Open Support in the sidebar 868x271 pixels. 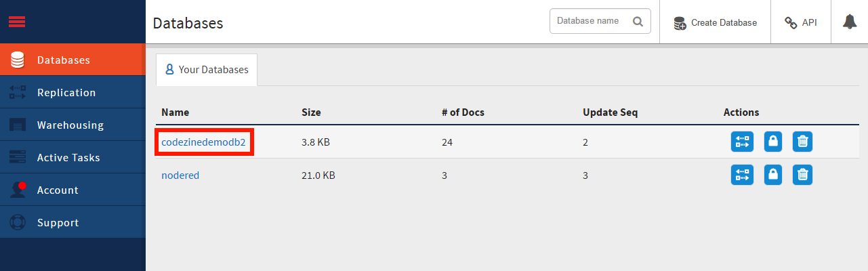click(x=73, y=222)
